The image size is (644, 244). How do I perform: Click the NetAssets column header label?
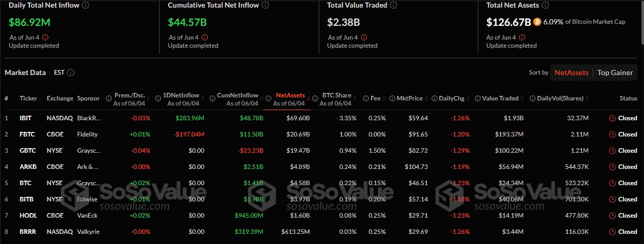click(x=290, y=95)
